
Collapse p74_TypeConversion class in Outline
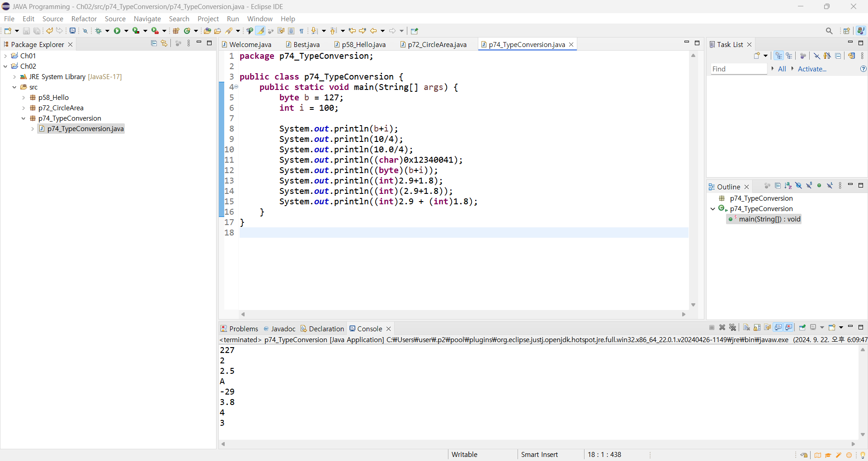point(713,209)
